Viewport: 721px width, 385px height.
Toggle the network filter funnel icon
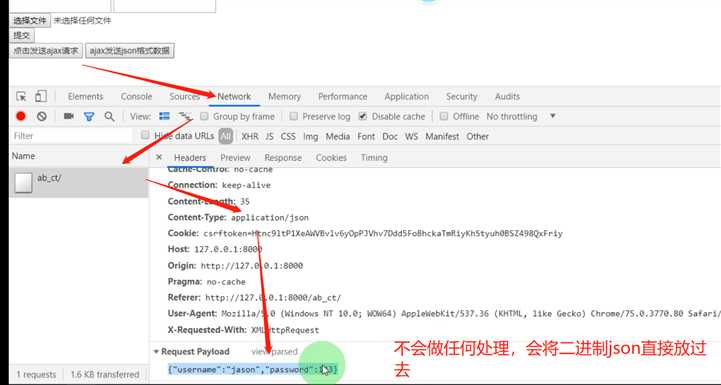tap(89, 117)
